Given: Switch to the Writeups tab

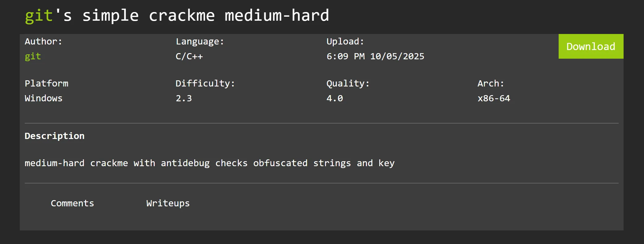Looking at the screenshot, I should (x=168, y=203).
